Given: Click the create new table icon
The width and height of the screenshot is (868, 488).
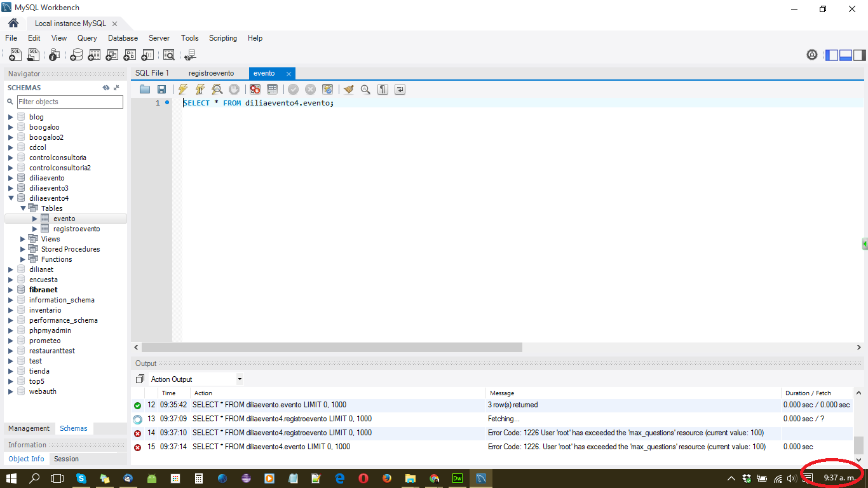Looking at the screenshot, I should click(94, 55).
